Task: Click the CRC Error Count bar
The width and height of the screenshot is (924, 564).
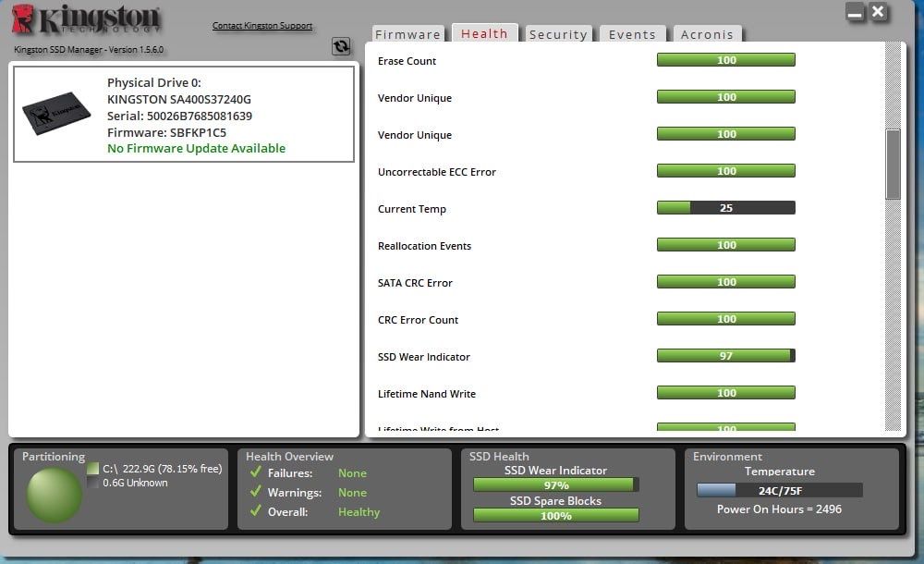Action: tap(726, 319)
